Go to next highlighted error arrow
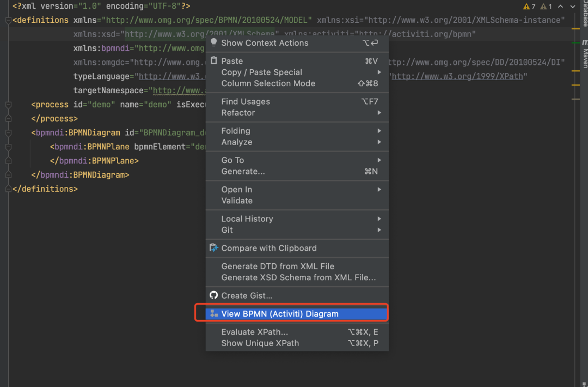 [x=573, y=7]
